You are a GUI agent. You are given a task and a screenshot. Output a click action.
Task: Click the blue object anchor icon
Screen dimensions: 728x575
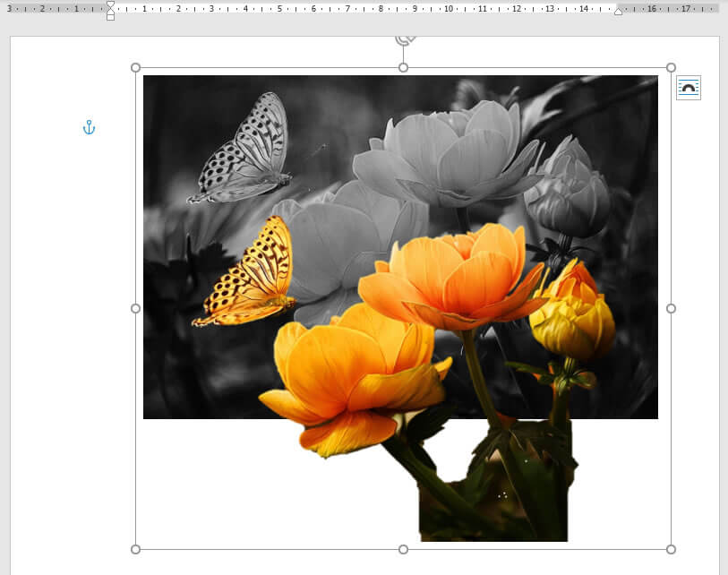89,127
